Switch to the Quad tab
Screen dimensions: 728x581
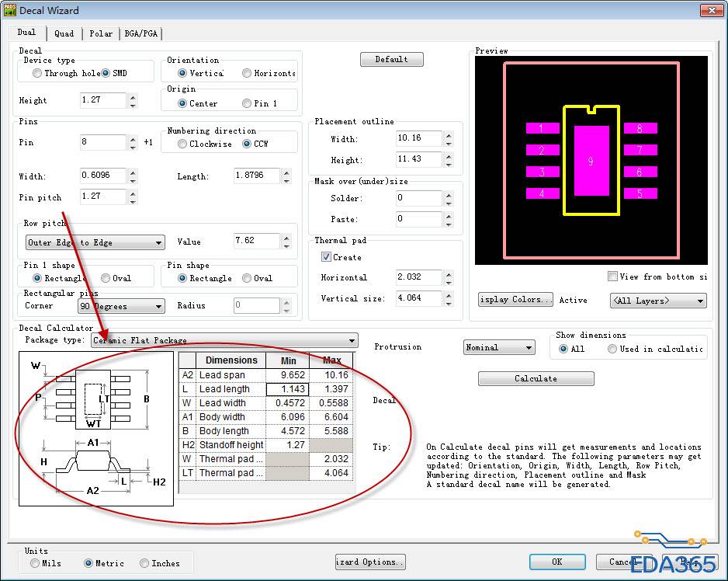click(x=64, y=33)
